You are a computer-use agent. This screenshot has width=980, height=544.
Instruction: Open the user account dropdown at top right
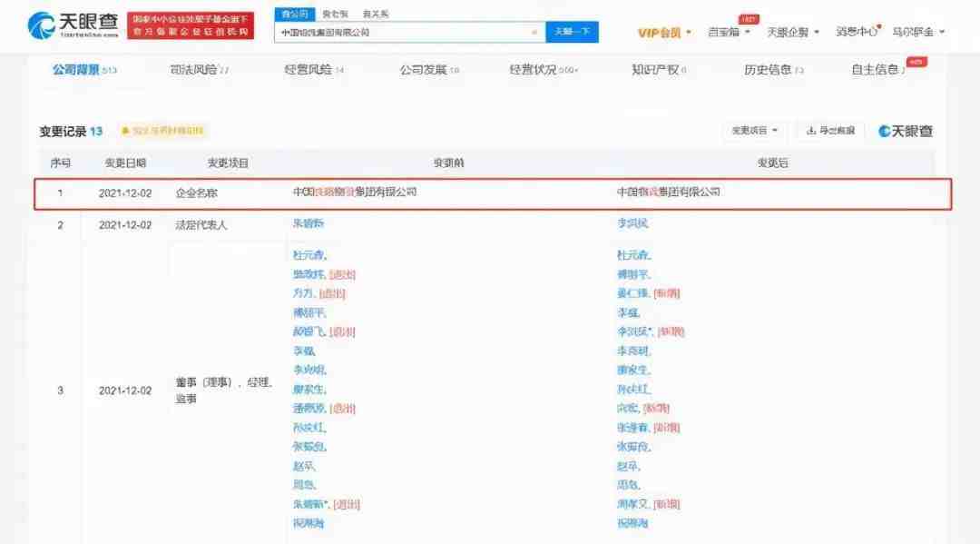(918, 32)
